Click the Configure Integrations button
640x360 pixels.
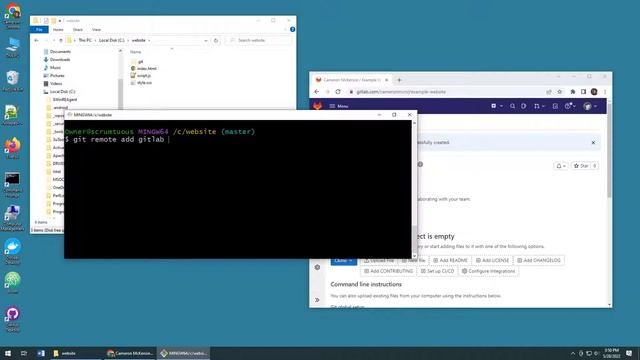pyautogui.click(x=488, y=271)
